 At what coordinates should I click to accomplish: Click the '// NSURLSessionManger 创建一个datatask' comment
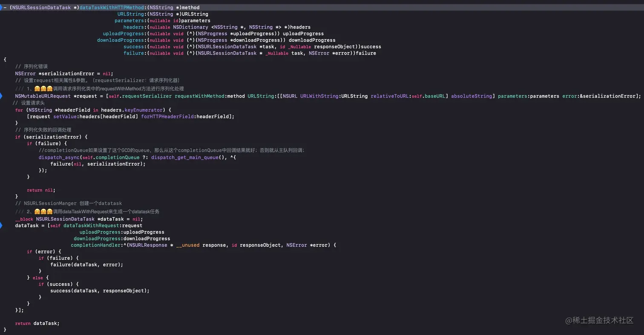click(69, 203)
